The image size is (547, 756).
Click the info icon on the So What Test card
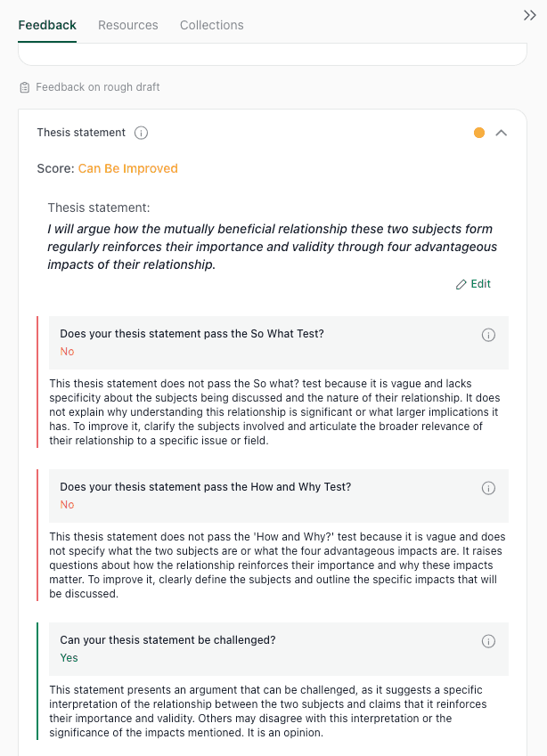tap(488, 335)
